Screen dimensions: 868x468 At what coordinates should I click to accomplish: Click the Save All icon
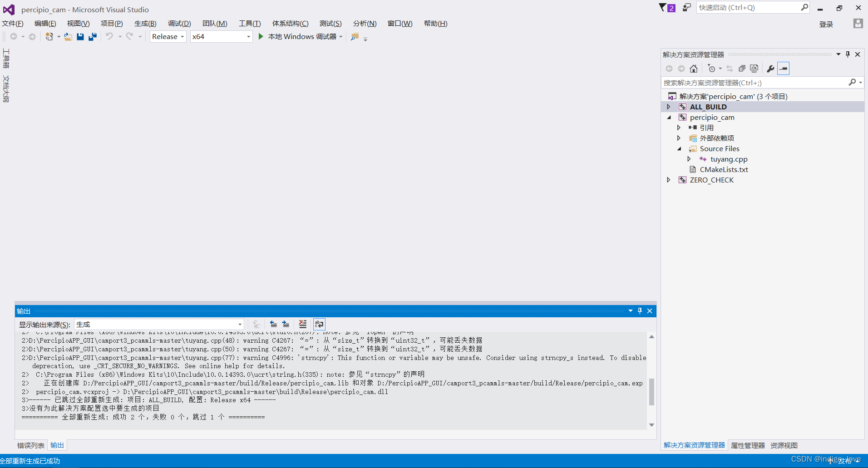pyautogui.click(x=93, y=37)
